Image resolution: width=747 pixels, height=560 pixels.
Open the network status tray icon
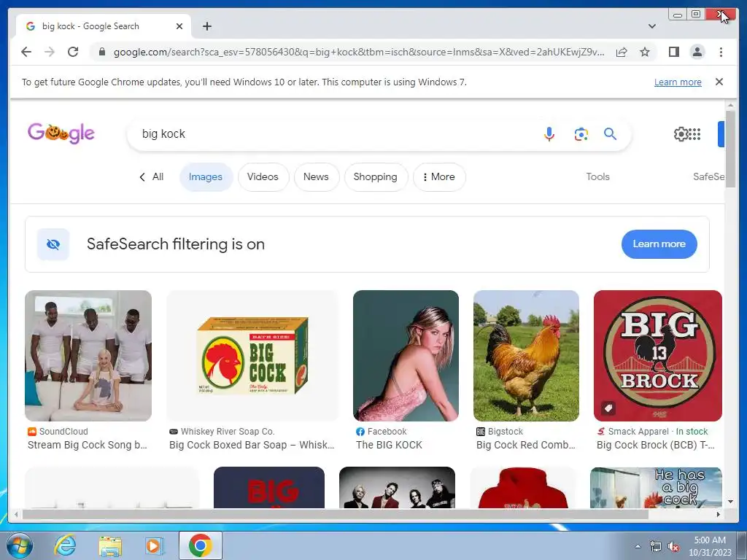point(656,546)
